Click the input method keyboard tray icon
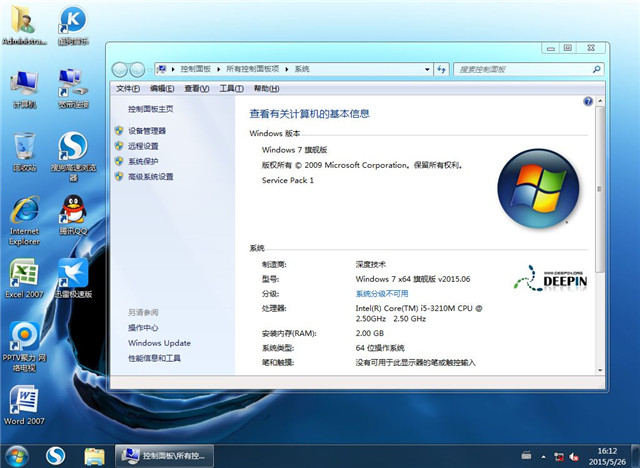640x468 pixels. (x=527, y=455)
